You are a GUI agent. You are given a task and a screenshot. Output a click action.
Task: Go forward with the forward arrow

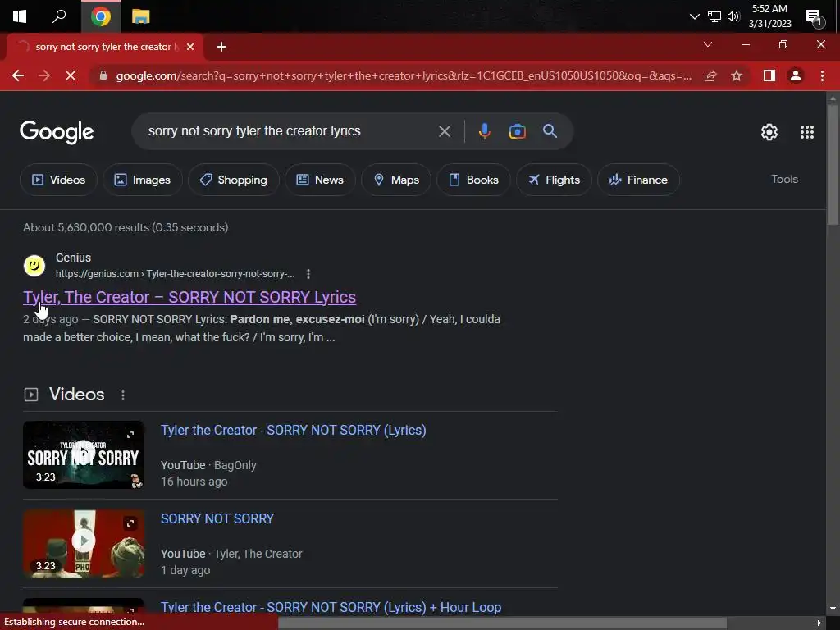pyautogui.click(x=44, y=75)
